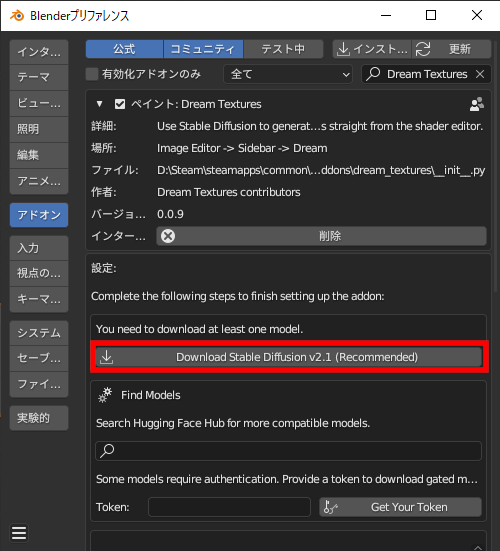500x551 pixels.
Task: Click the Dream Textures addon search field
Action: point(426,74)
